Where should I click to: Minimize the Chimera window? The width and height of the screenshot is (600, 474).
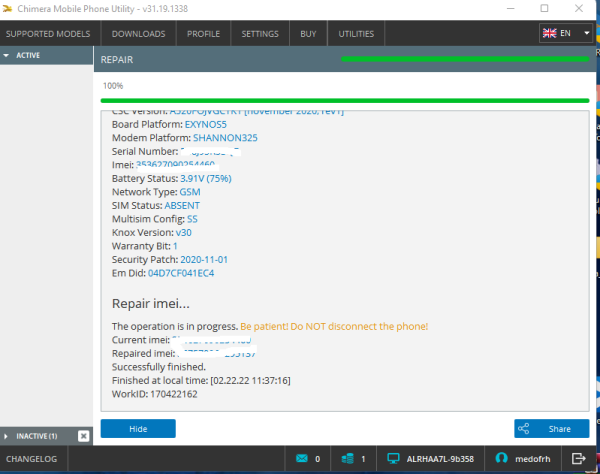pos(510,8)
